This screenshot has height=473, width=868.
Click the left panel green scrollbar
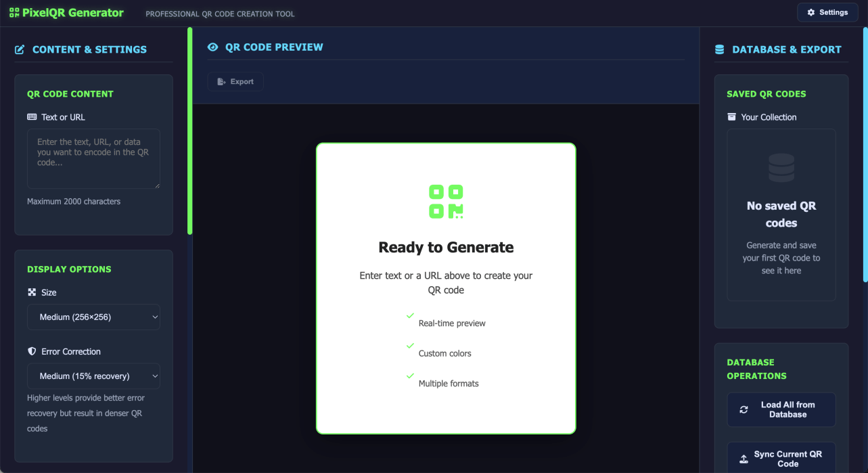pos(190,131)
